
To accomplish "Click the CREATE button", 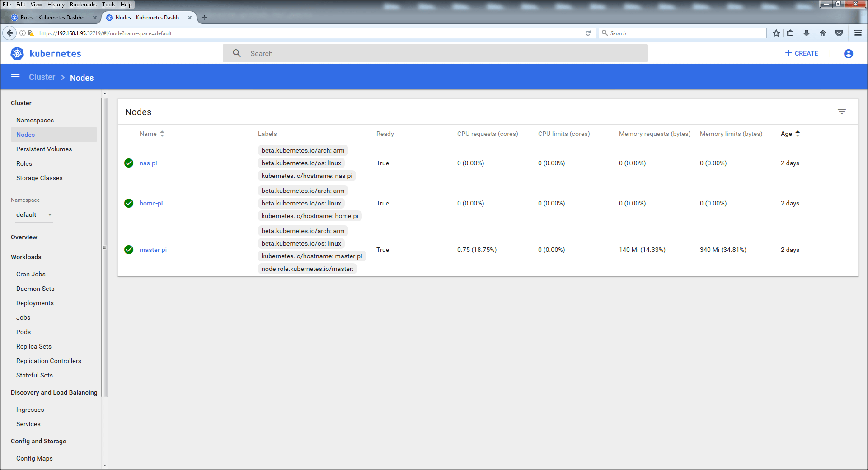I will 801,53.
